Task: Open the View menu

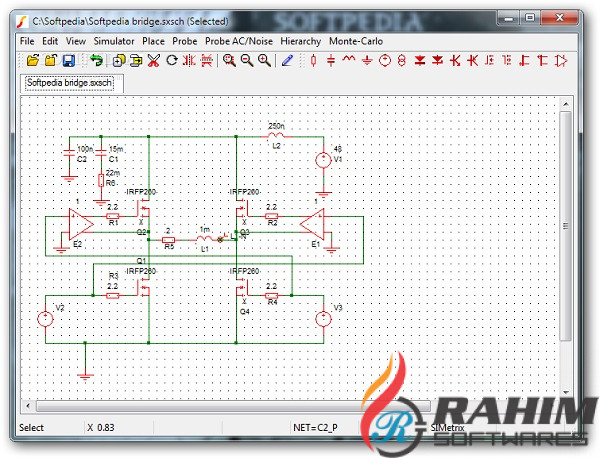Action: click(76, 41)
